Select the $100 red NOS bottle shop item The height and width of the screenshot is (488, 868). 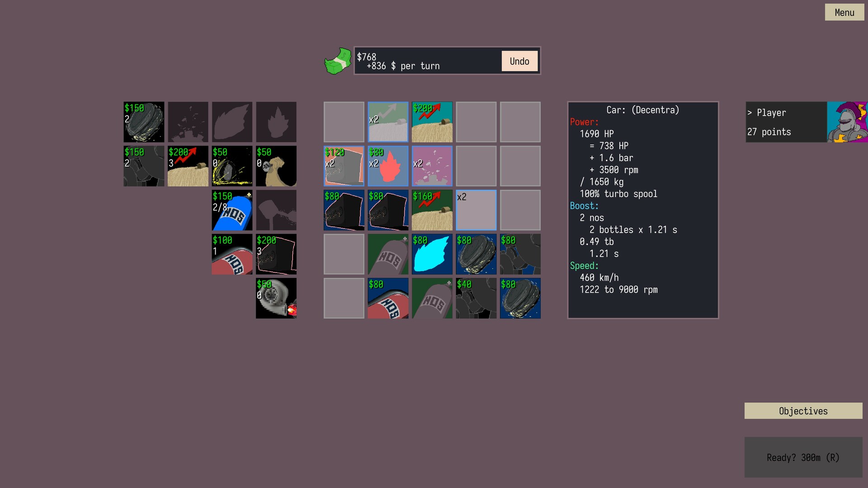coord(232,254)
